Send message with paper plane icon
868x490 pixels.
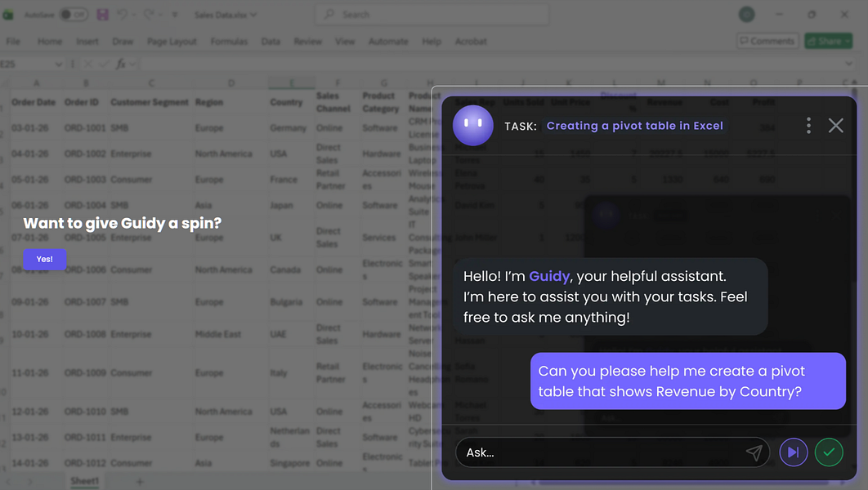[x=754, y=452]
